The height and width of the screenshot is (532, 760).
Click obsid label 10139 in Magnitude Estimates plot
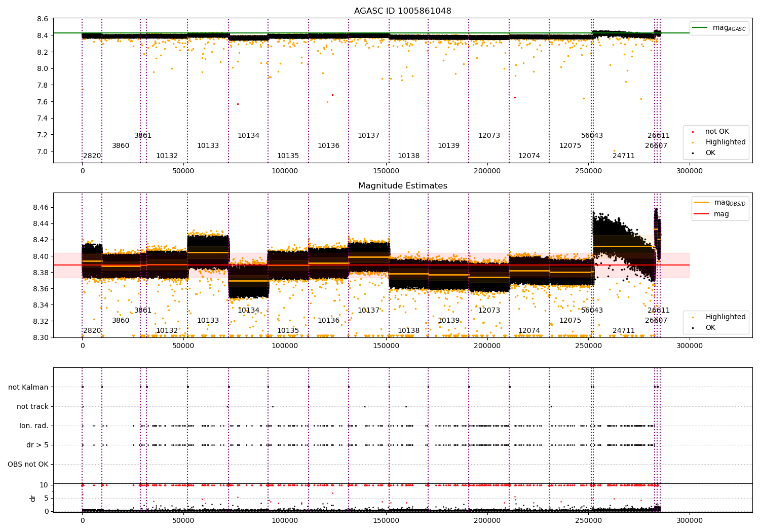click(x=448, y=321)
